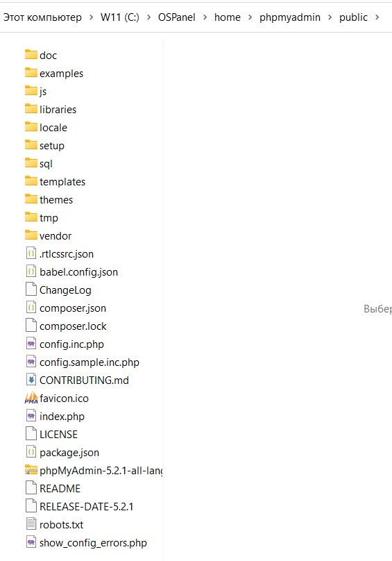Select the show_config_errors.php file name
Image resolution: width=392 pixels, height=561 pixels.
(x=94, y=543)
